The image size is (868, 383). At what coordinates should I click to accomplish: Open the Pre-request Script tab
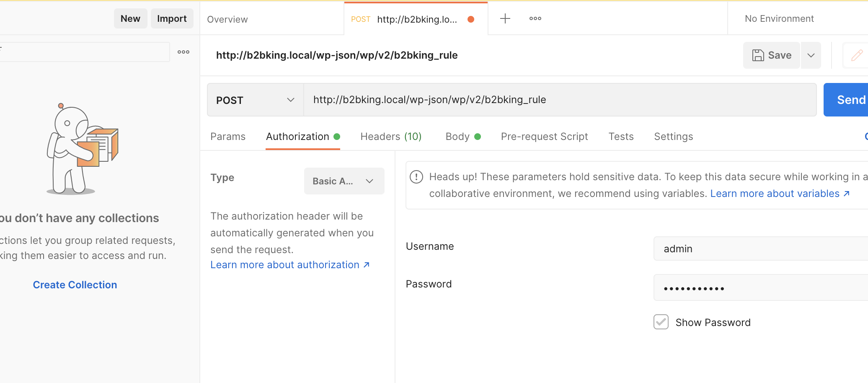click(x=544, y=137)
